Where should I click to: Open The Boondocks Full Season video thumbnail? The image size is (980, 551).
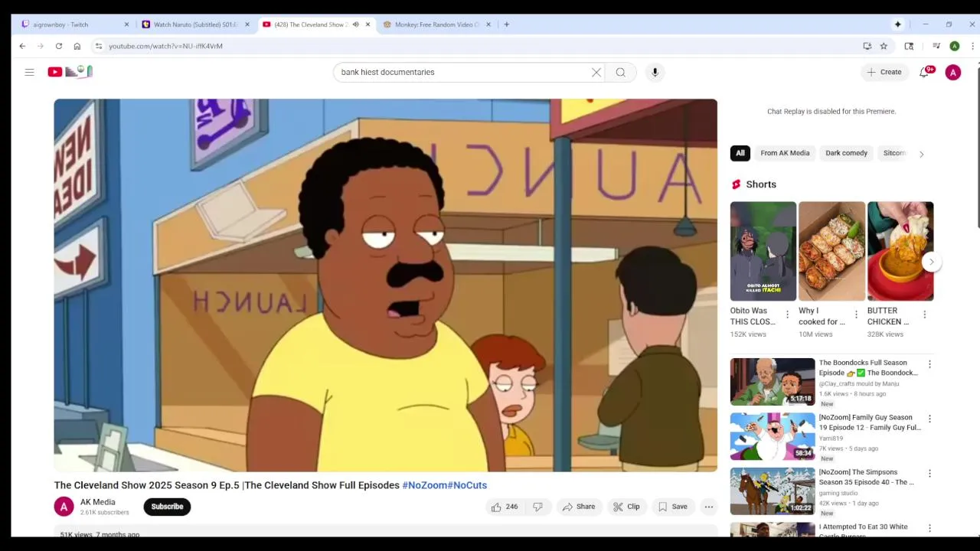773,382
